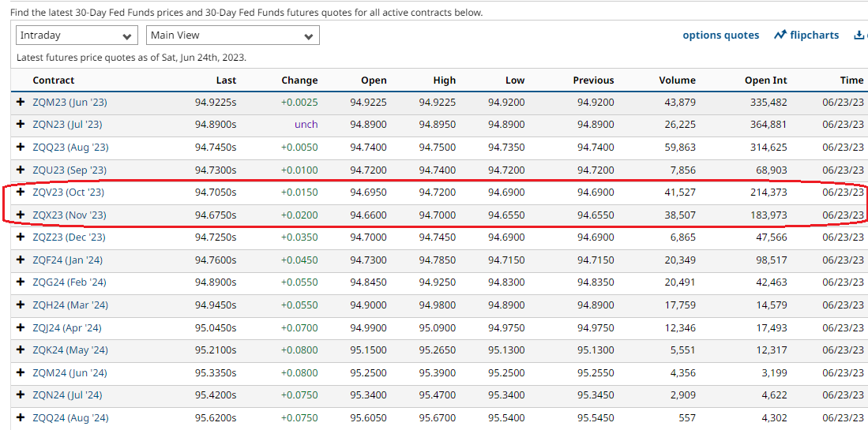
Task: Expand the ZQV23 (Oct '23) row plus icon
Action: pyautogui.click(x=21, y=193)
